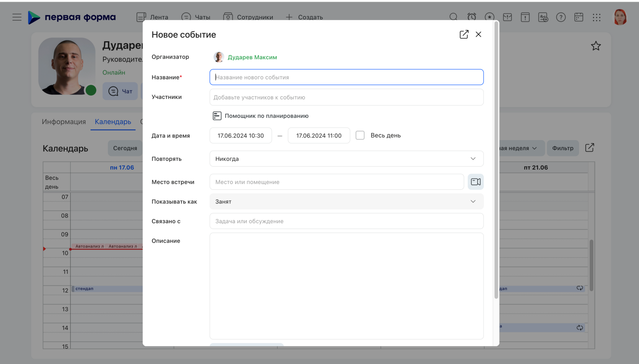The height and width of the screenshot is (364, 639).
Task: Open calendar in new window icon
Action: tap(590, 148)
